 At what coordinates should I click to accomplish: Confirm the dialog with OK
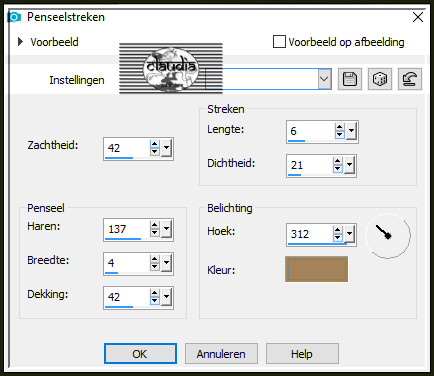tap(140, 354)
